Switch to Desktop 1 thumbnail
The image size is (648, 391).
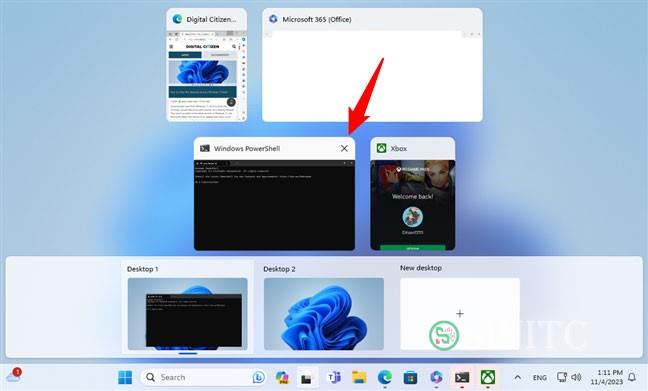coord(188,314)
